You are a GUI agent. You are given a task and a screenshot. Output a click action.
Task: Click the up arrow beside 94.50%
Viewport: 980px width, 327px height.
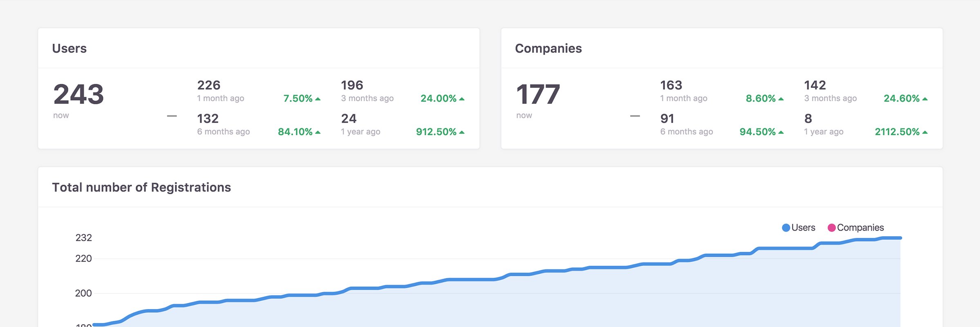tap(781, 132)
